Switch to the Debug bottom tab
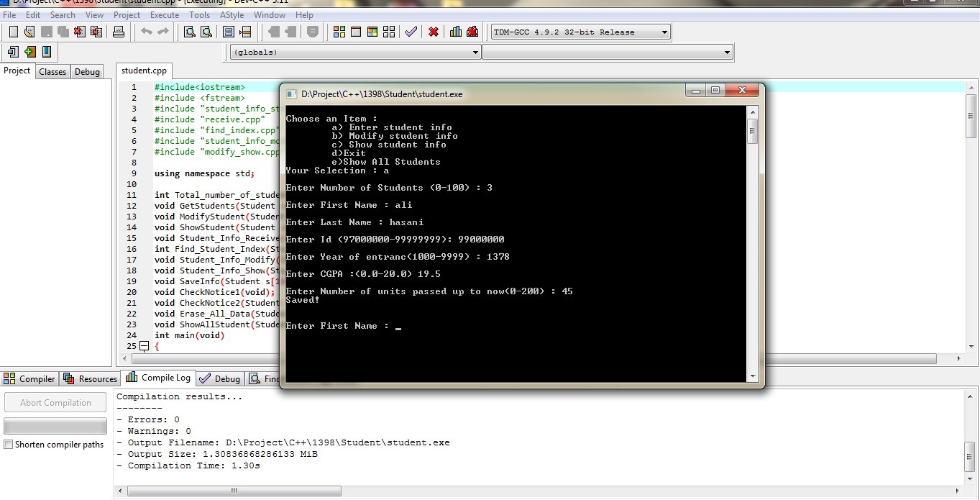Screen dimensions: 980x500 pyautogui.click(x=220, y=378)
